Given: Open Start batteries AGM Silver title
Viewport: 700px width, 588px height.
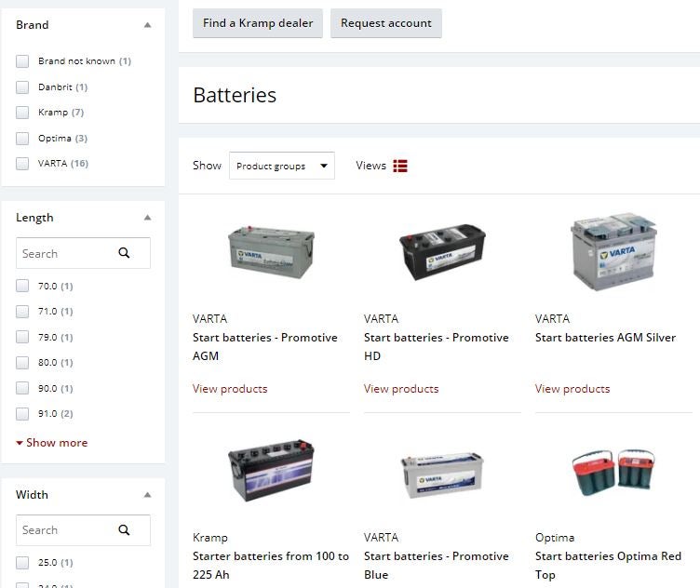Looking at the screenshot, I should [605, 338].
